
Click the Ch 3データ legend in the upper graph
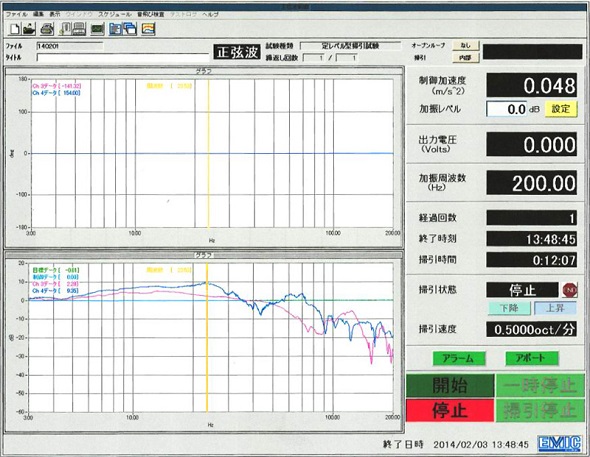56,86
